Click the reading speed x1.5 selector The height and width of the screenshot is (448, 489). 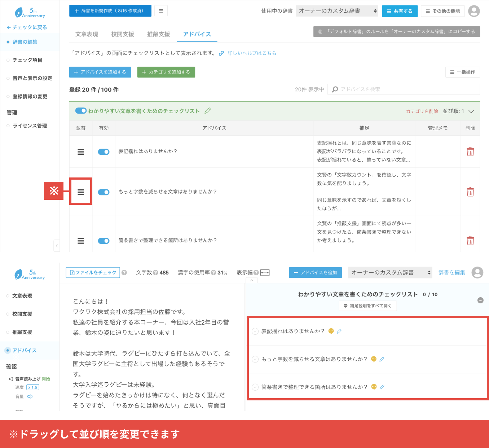pos(33,387)
